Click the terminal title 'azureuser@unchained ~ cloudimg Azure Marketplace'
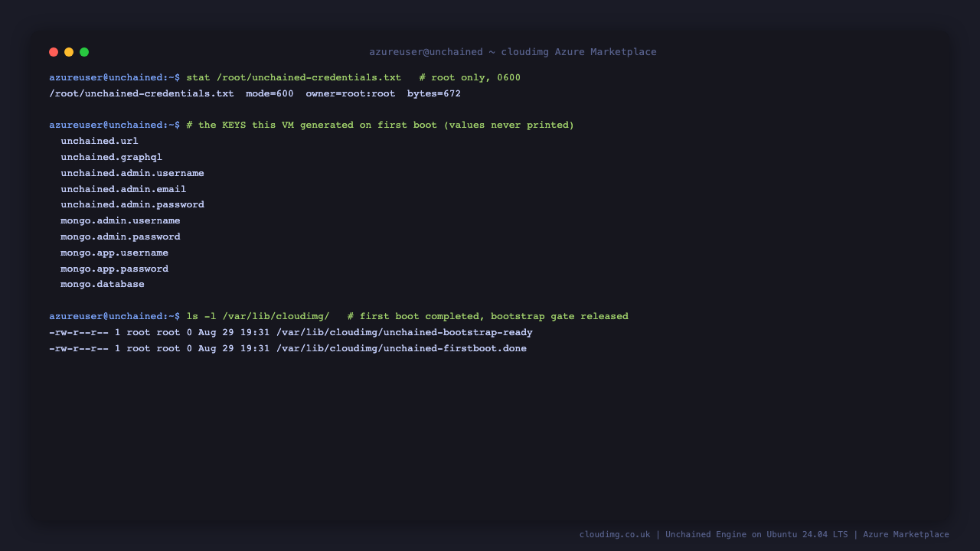The height and width of the screenshot is (551, 980). 513,52
